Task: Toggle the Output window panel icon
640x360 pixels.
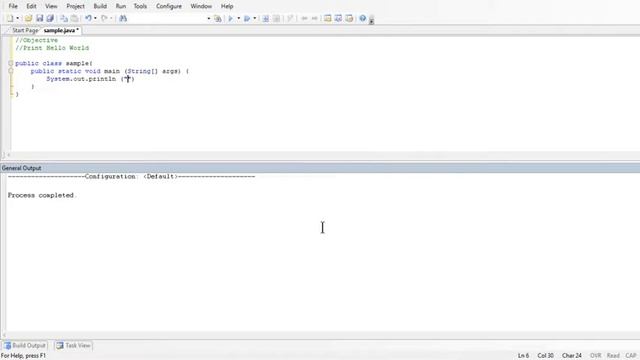Action: 349,18
